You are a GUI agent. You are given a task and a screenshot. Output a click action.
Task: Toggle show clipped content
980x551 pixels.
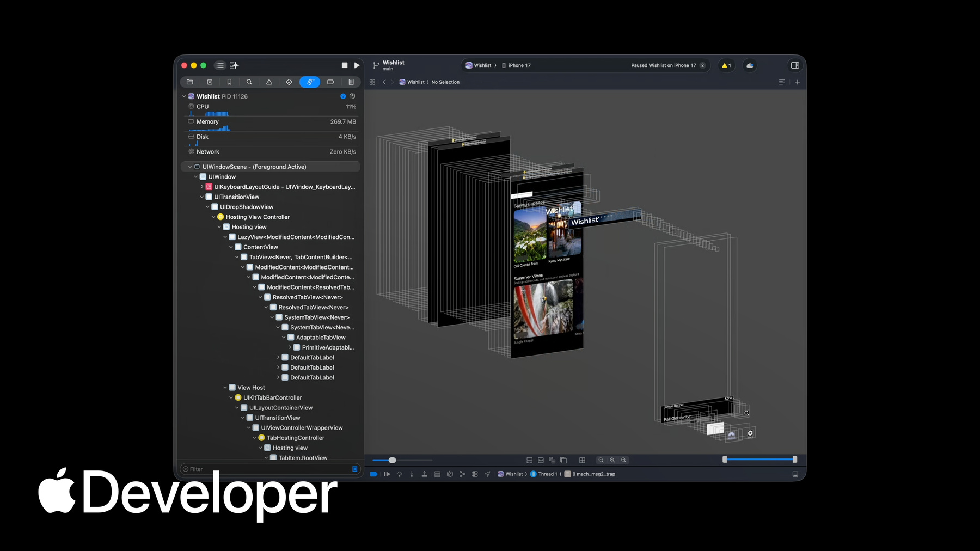tap(529, 460)
